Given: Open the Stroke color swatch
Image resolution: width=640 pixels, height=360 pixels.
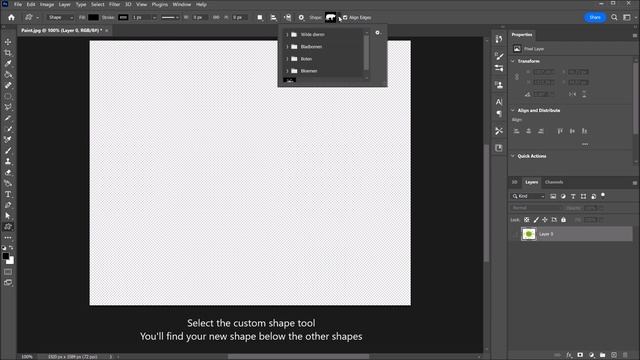Looking at the screenshot, I should (123, 18).
